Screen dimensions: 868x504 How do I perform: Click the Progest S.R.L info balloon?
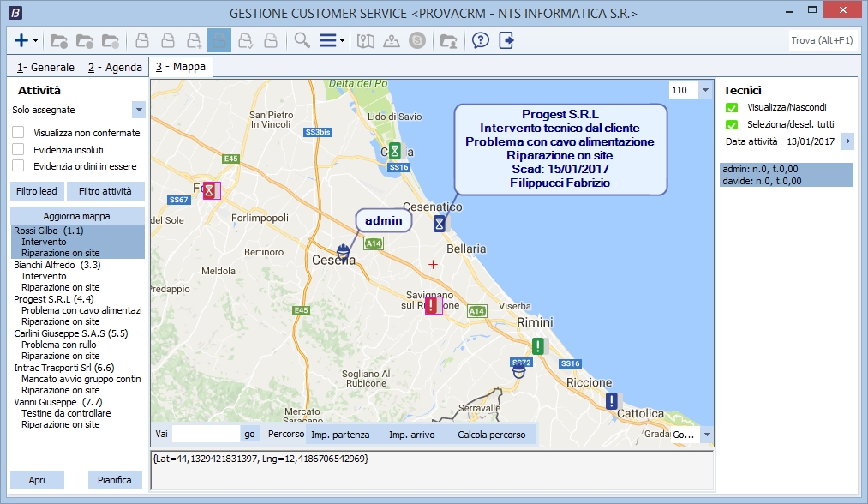click(560, 149)
